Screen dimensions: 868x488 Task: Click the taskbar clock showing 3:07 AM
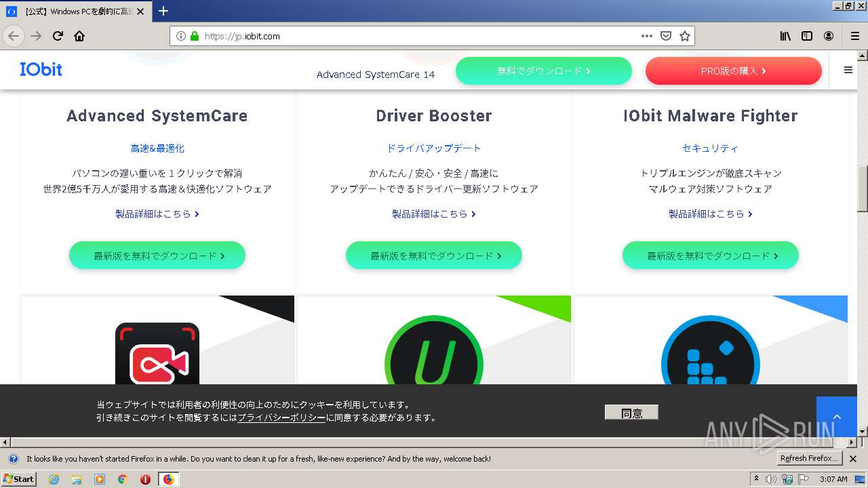pyautogui.click(x=833, y=479)
